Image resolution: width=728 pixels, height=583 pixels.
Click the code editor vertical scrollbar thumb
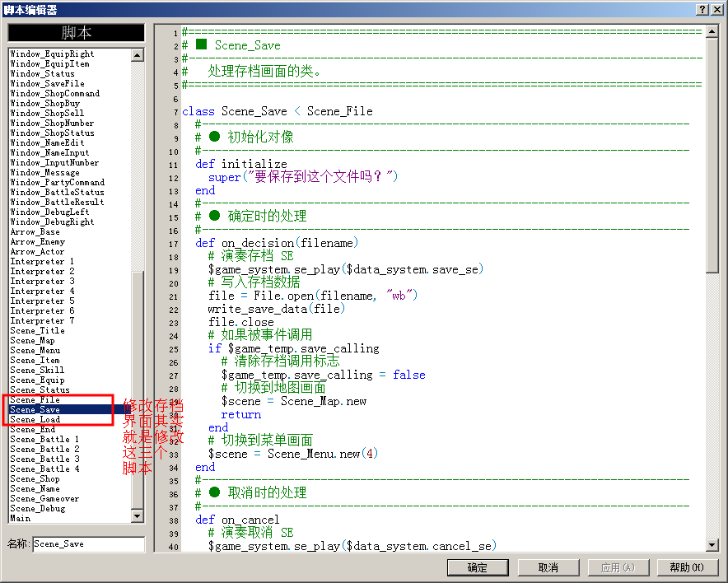[x=712, y=156]
